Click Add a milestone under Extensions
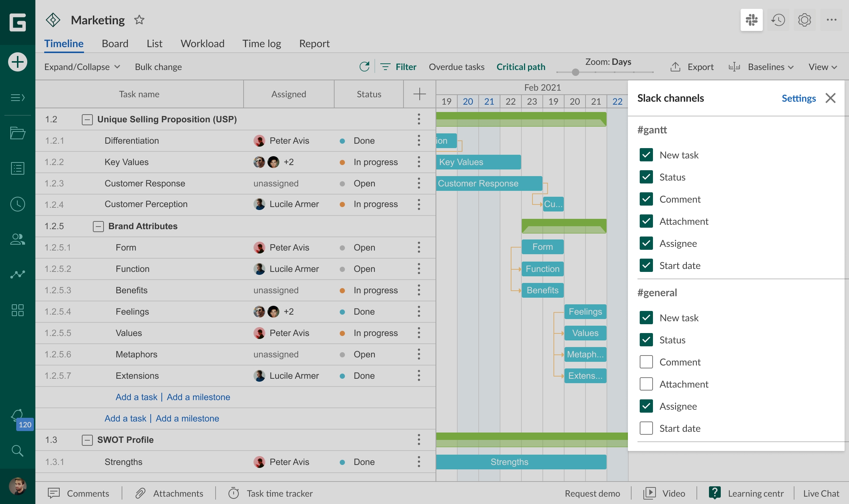Viewport: 849px width, 504px height. pos(198,397)
